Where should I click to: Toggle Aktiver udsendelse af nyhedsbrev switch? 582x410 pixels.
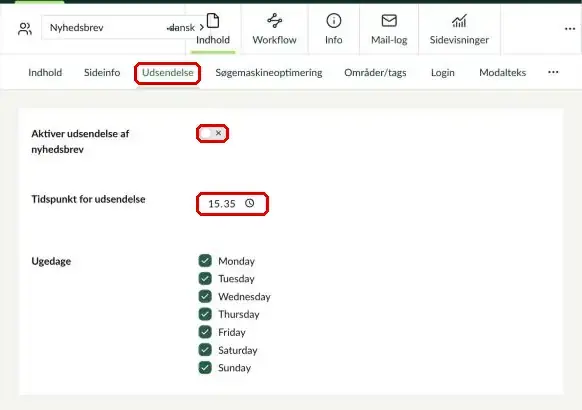coord(212,133)
